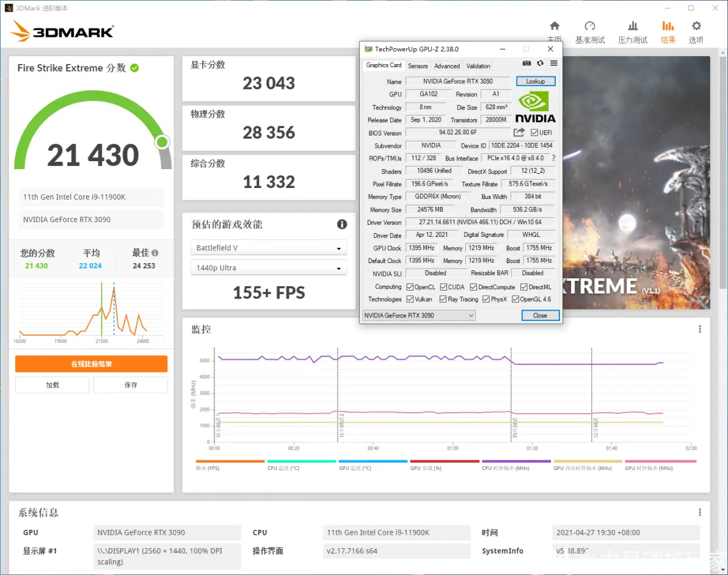Click the 3DMark title bar icon
Viewport: 728px width, 575px height.
[9, 8]
